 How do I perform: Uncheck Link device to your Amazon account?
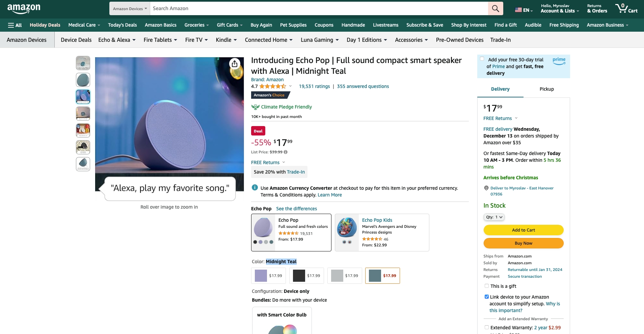[486, 297]
